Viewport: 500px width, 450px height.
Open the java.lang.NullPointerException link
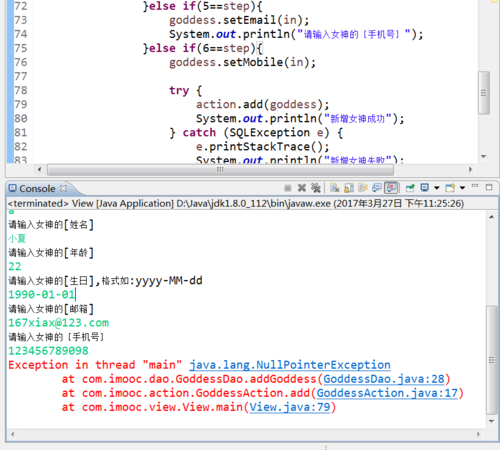[290, 365]
